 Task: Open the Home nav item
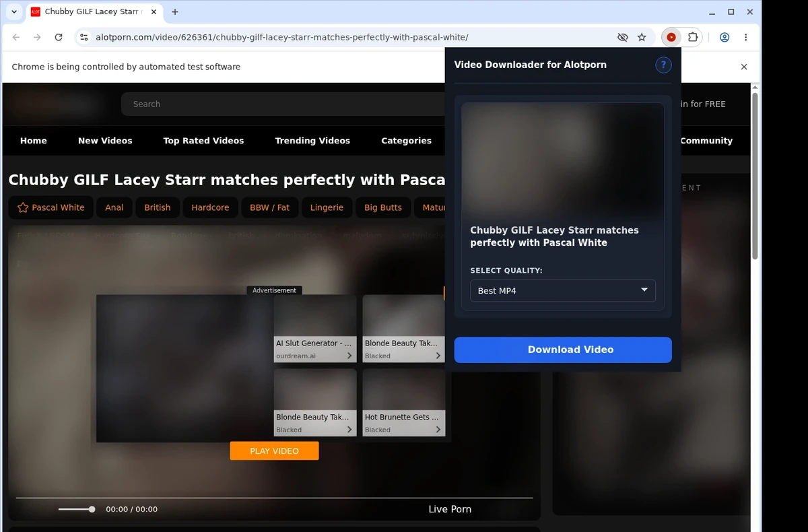34,141
